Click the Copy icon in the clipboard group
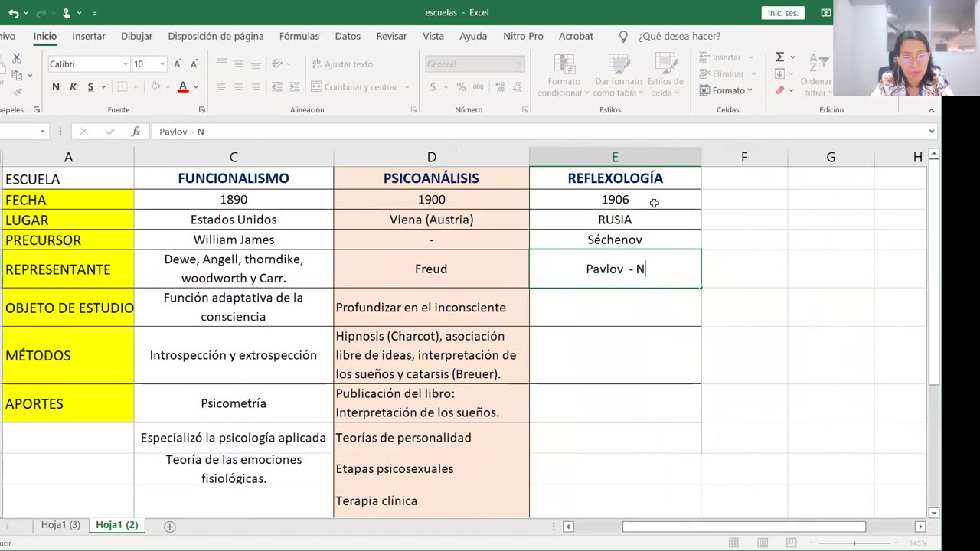Viewport: 980px width, 551px height. tap(16, 75)
